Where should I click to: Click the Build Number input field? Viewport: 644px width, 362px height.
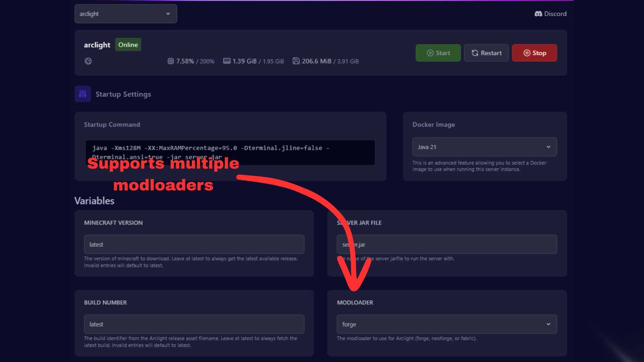(x=194, y=324)
